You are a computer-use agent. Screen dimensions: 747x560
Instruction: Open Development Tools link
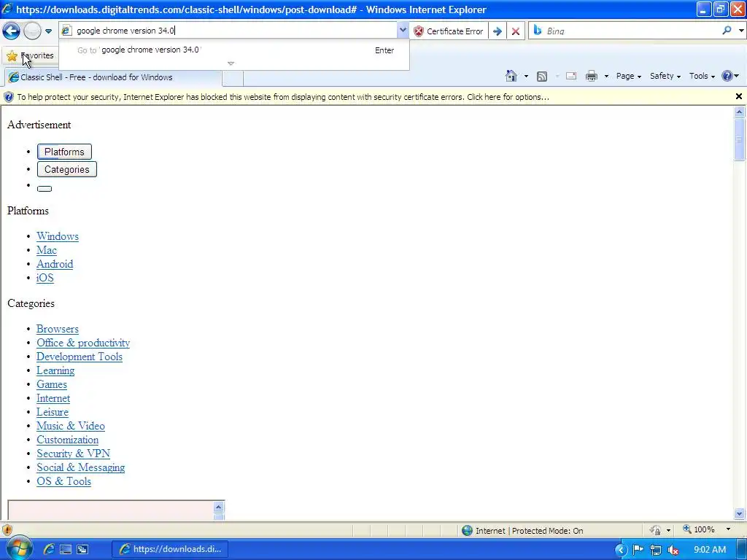[80, 356]
